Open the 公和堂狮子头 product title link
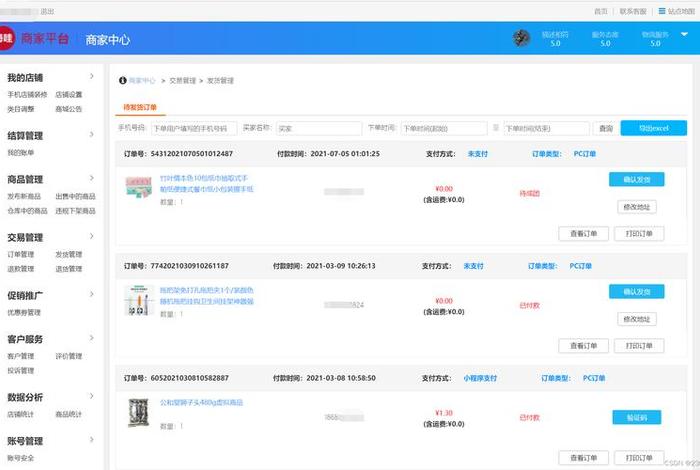The width and height of the screenshot is (700, 470). [201, 402]
